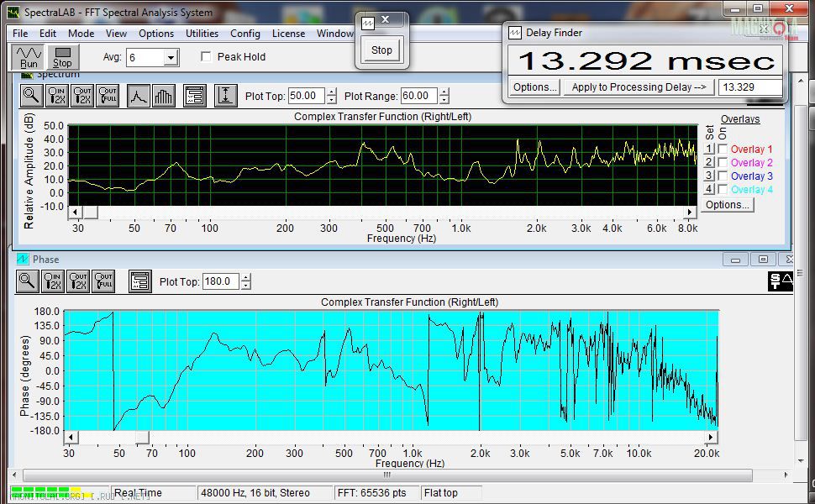Open the Config menu
815x504 pixels.
click(x=245, y=34)
